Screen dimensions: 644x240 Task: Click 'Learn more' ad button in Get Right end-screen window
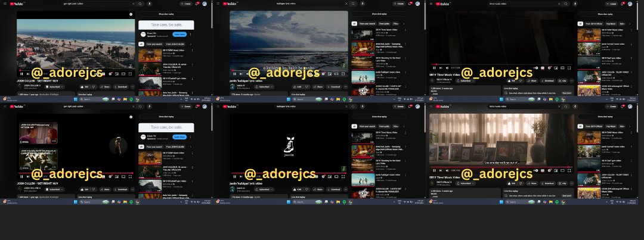tap(179, 137)
